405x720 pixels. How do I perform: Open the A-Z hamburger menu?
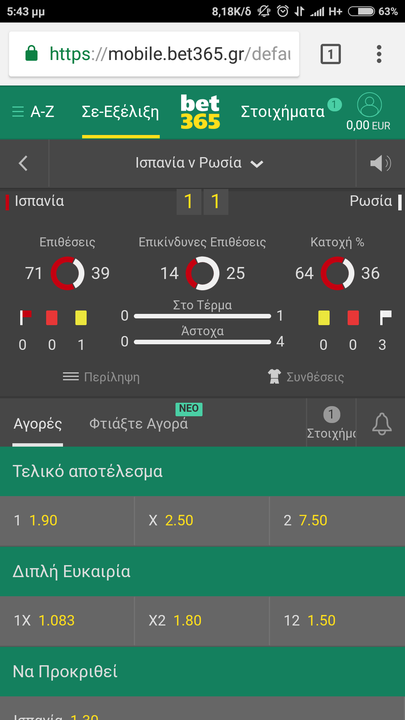coord(33,112)
